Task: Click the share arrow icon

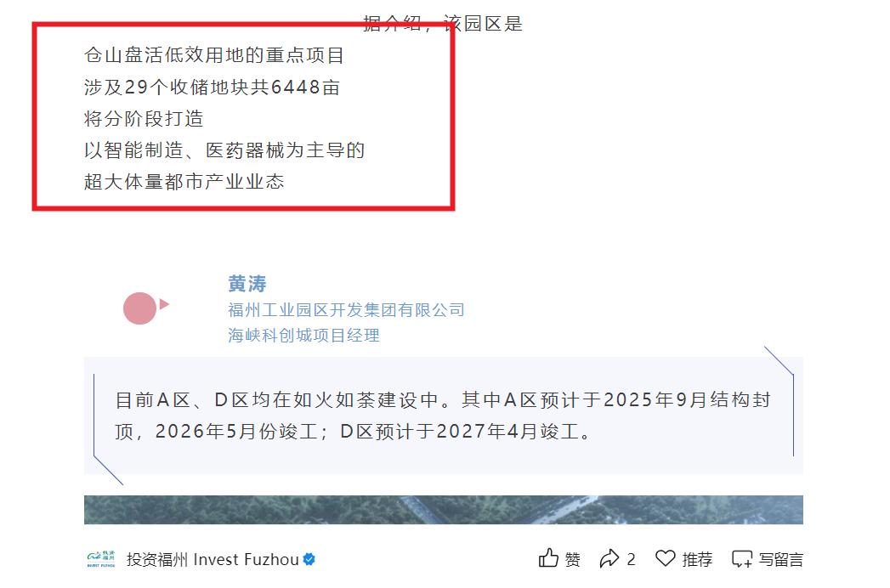Action: (609, 558)
